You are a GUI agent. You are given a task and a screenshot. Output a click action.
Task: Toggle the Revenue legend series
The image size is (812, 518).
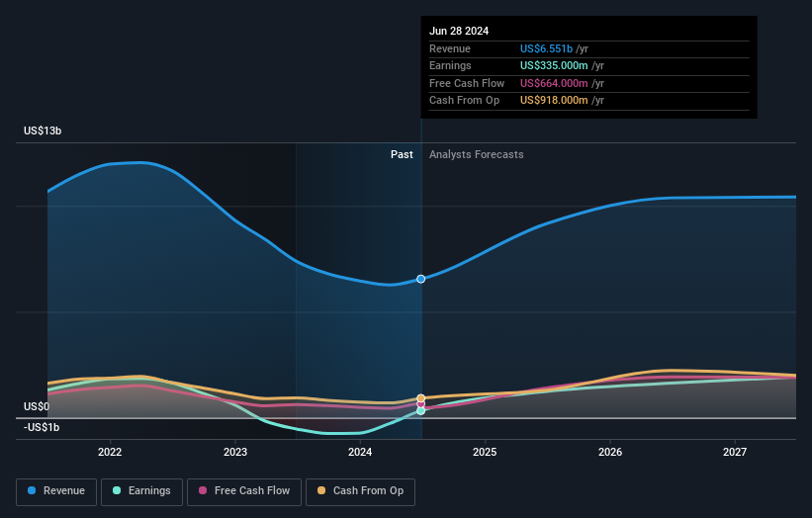pos(56,491)
